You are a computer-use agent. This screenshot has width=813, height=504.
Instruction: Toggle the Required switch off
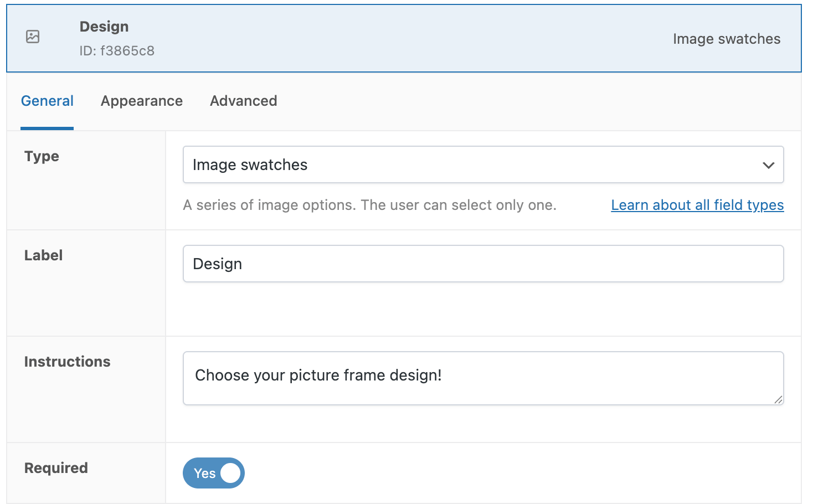[x=213, y=473]
